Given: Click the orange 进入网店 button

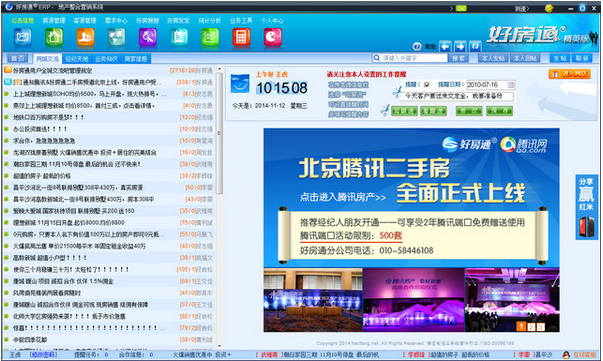Looking at the screenshot, I should point(570,74).
